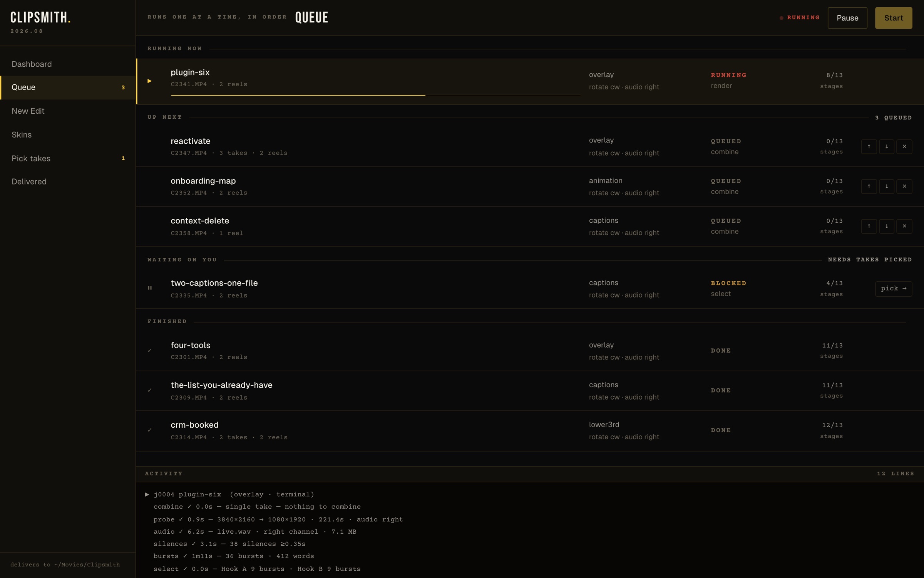The image size is (924, 578).
Task: Remove onboarding-map from the queue
Action: [x=904, y=187]
